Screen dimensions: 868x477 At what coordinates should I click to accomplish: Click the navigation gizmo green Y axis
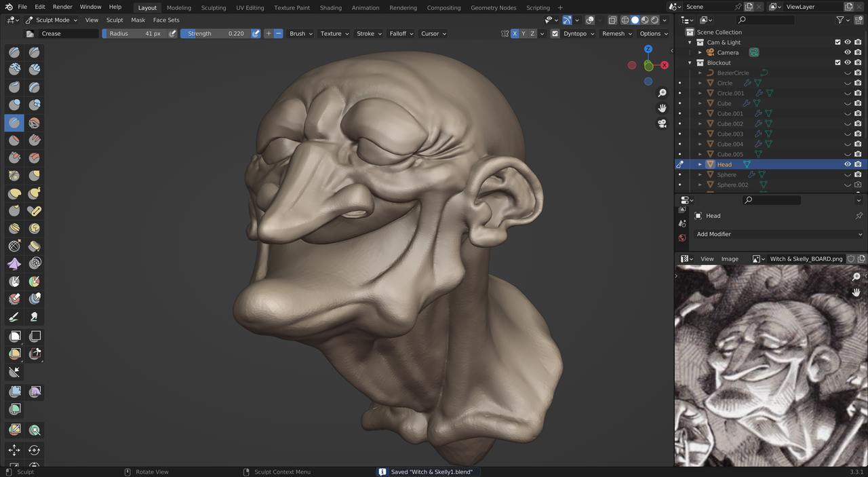click(649, 66)
